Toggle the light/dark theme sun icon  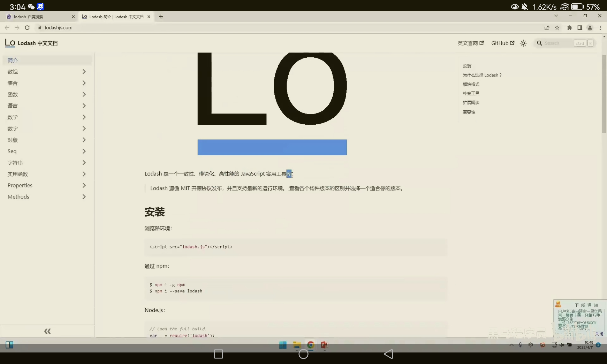(523, 43)
